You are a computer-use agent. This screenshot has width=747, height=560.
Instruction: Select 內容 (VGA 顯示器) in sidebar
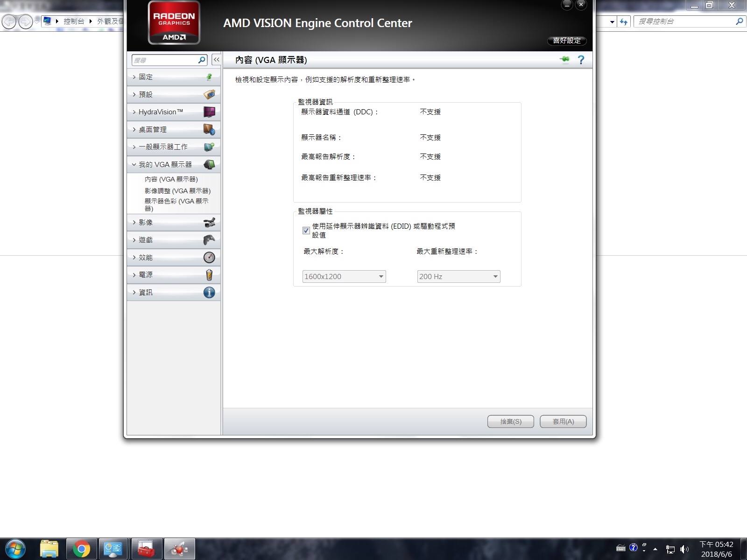[x=171, y=179]
